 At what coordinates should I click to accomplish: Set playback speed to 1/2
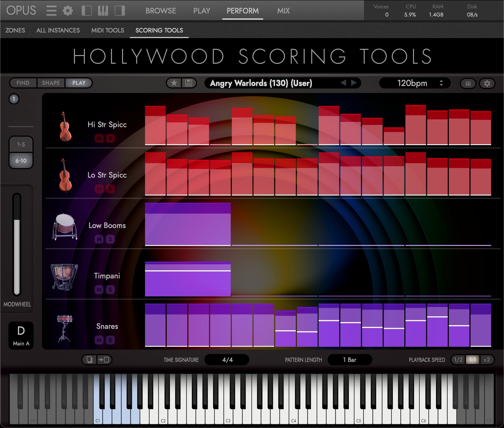(x=458, y=360)
